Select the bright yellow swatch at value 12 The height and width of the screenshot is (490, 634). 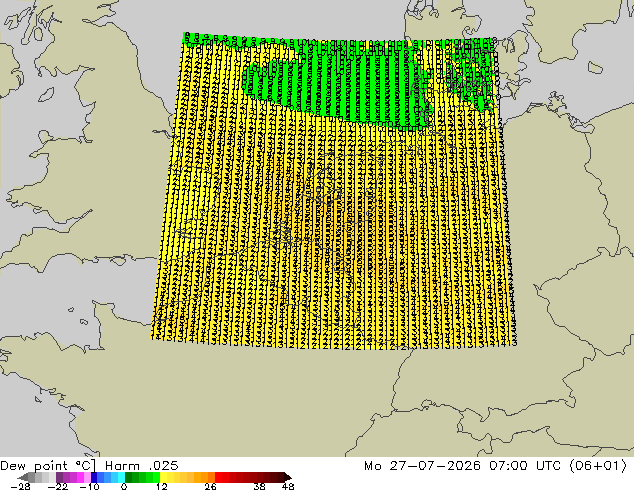click(x=163, y=477)
